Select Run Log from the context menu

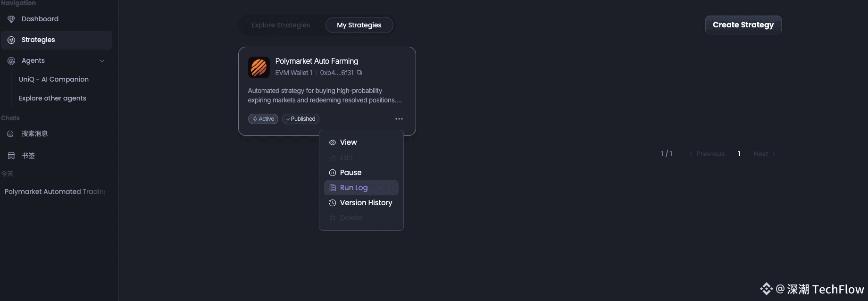[354, 188]
